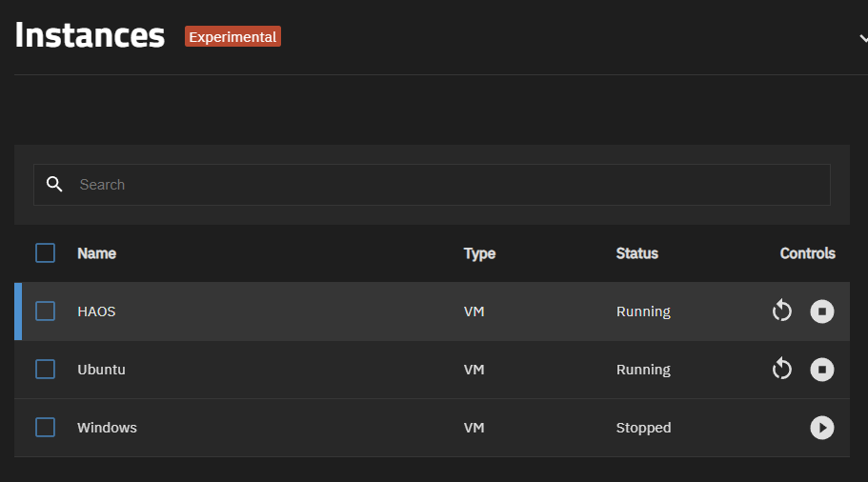868x482 pixels.
Task: Open the Windows instance row
Action: coord(432,428)
